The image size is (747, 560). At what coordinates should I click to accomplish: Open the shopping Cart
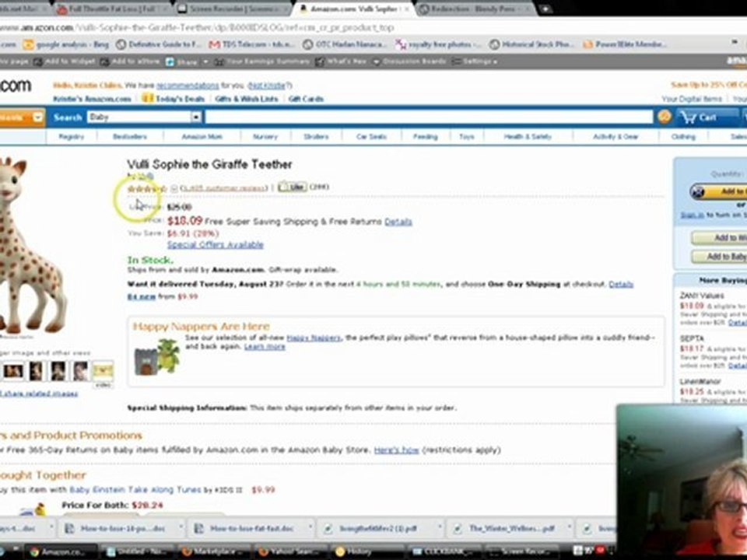pyautogui.click(x=706, y=117)
